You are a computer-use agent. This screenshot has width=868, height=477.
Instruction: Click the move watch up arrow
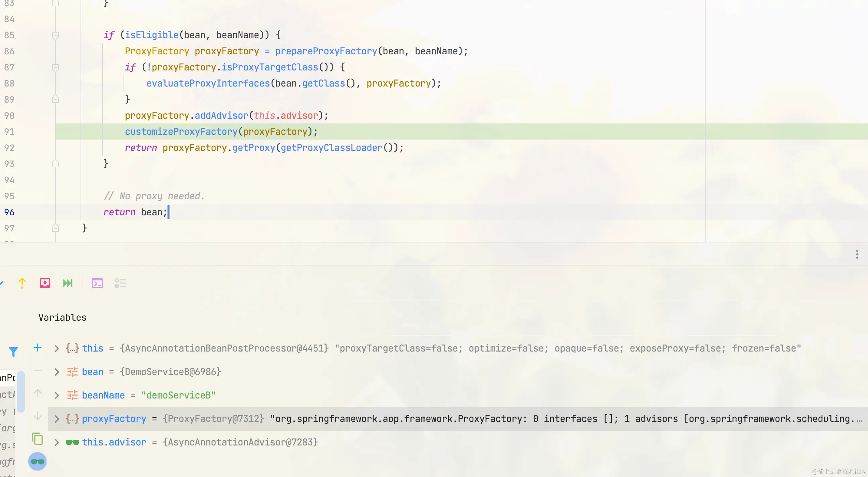tap(37, 393)
